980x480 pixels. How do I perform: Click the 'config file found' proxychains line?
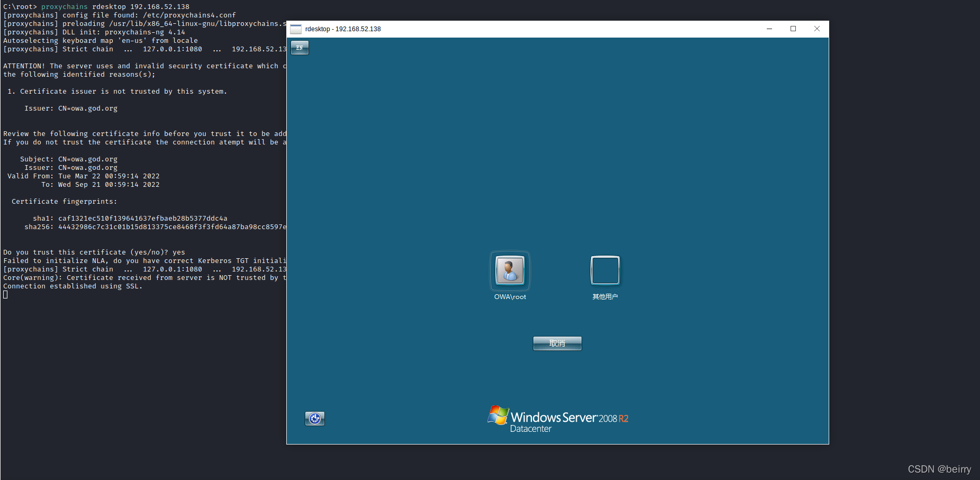click(120, 15)
